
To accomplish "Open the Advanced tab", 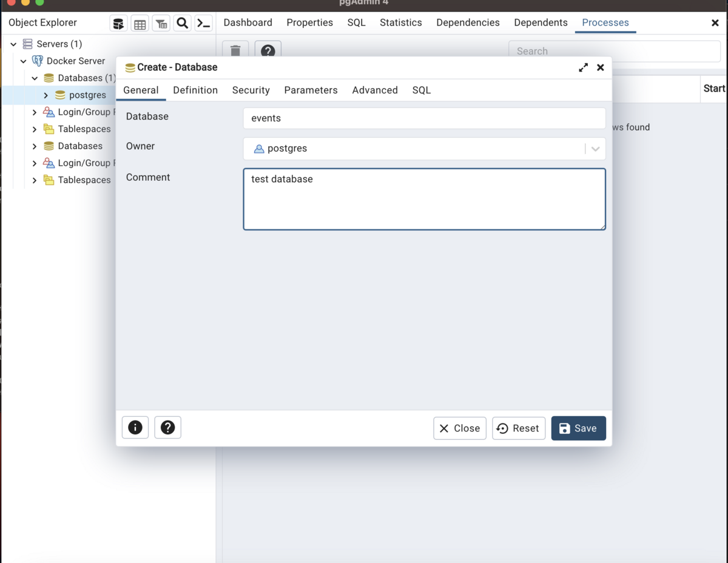I will (375, 90).
